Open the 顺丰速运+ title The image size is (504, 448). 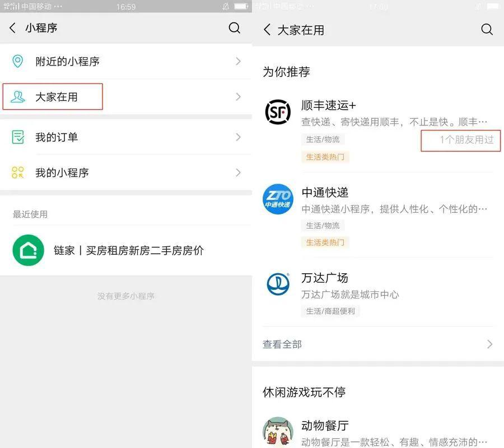[329, 105]
